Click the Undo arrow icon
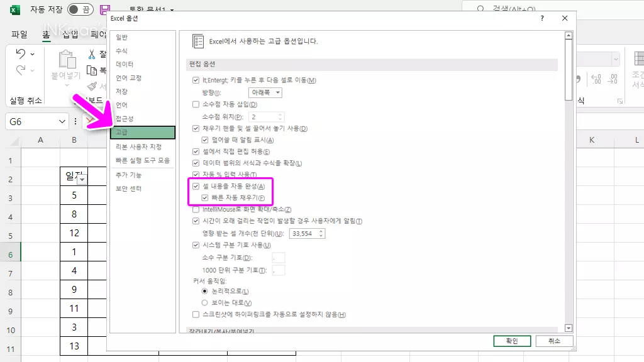The height and width of the screenshot is (362, 644). 21,53
